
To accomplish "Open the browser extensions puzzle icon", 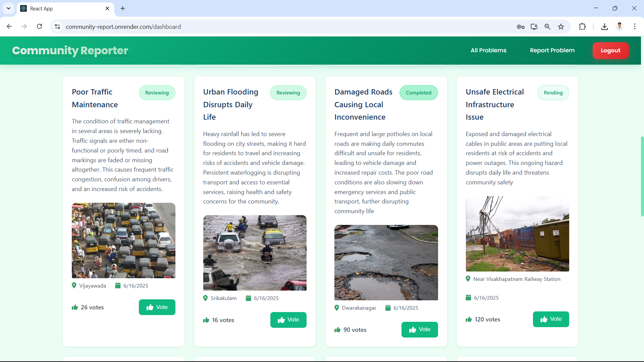I will coord(582,27).
